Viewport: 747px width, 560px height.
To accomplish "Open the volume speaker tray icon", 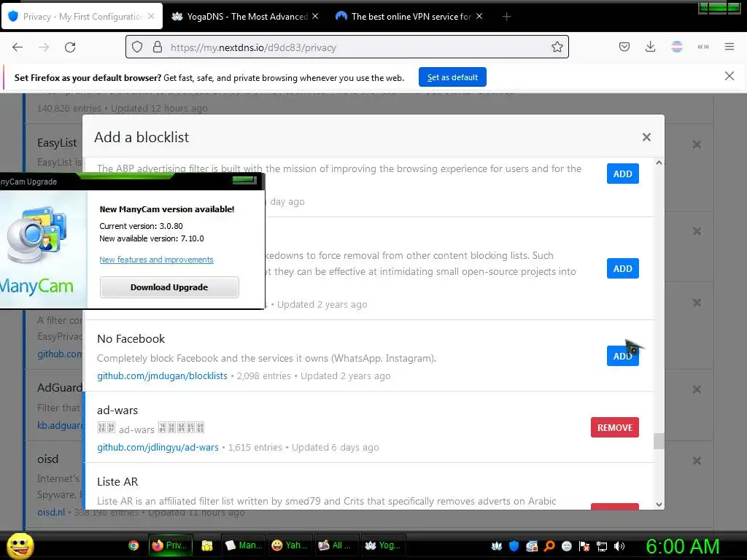I will (619, 546).
